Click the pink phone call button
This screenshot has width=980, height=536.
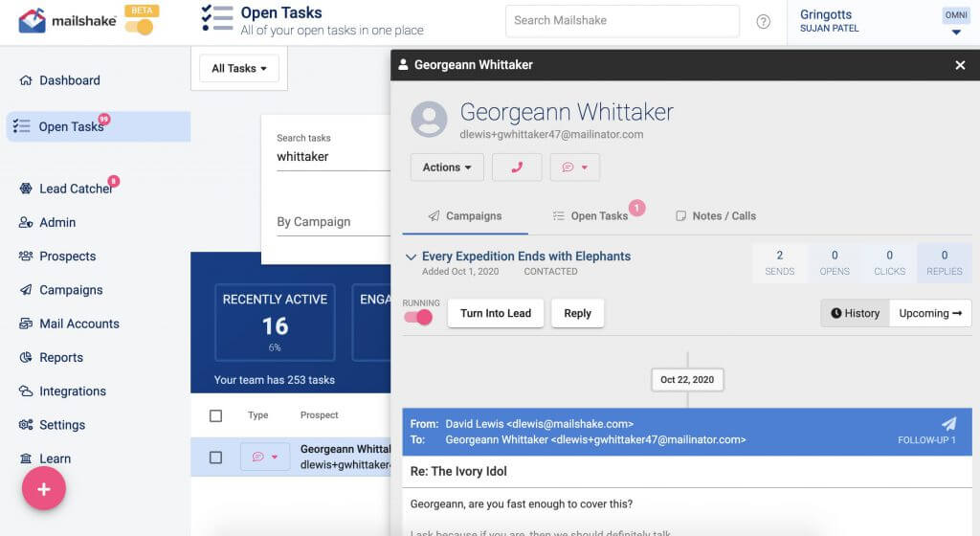517,167
